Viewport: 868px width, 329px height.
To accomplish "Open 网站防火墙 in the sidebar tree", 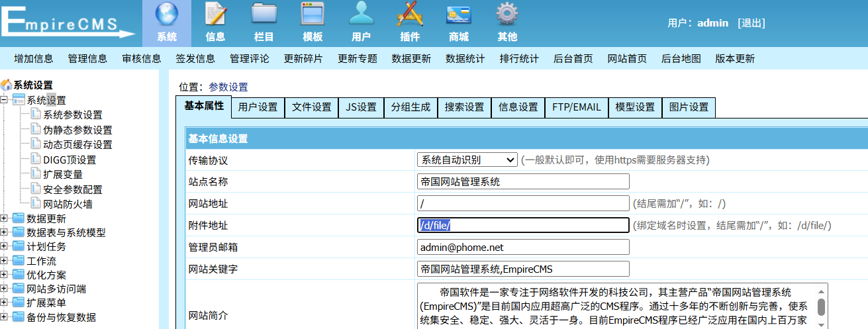I will point(68,204).
